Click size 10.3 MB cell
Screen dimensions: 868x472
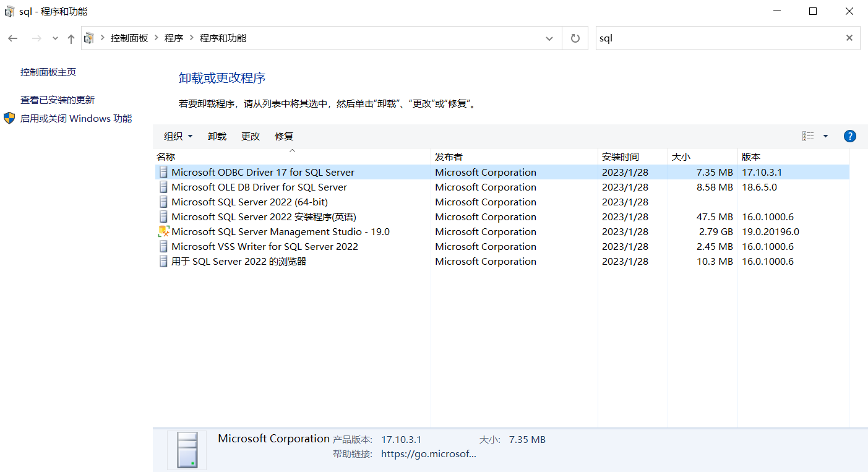(x=715, y=261)
